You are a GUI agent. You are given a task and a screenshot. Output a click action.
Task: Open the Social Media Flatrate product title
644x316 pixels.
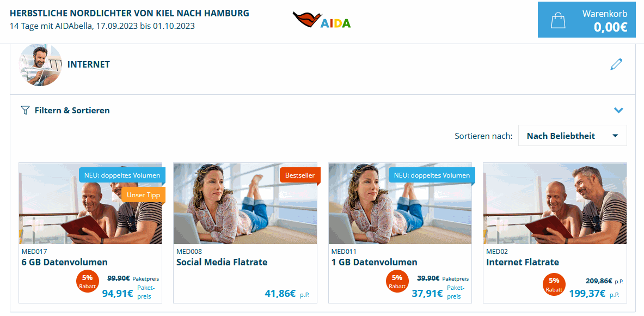point(222,262)
